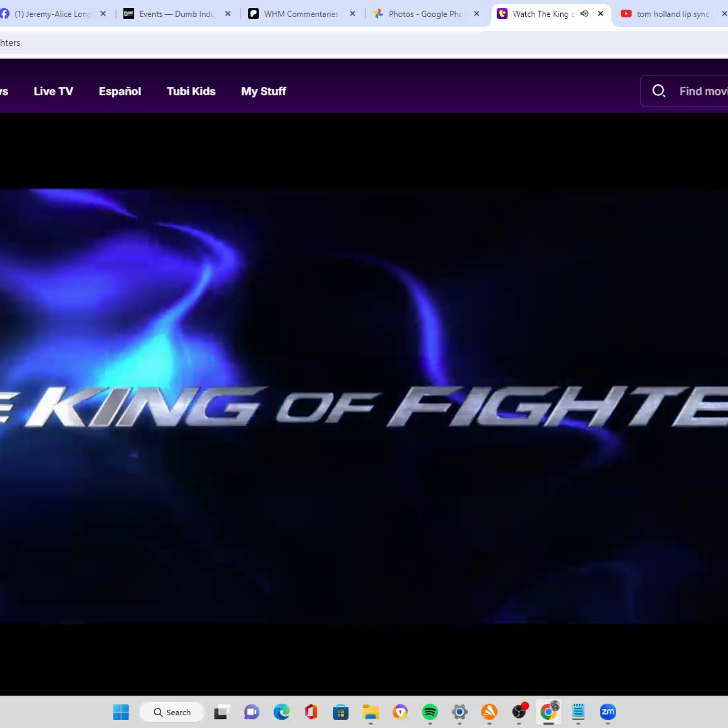Close the Events — Dumb Industries tab
728x728 pixels.
228,14
